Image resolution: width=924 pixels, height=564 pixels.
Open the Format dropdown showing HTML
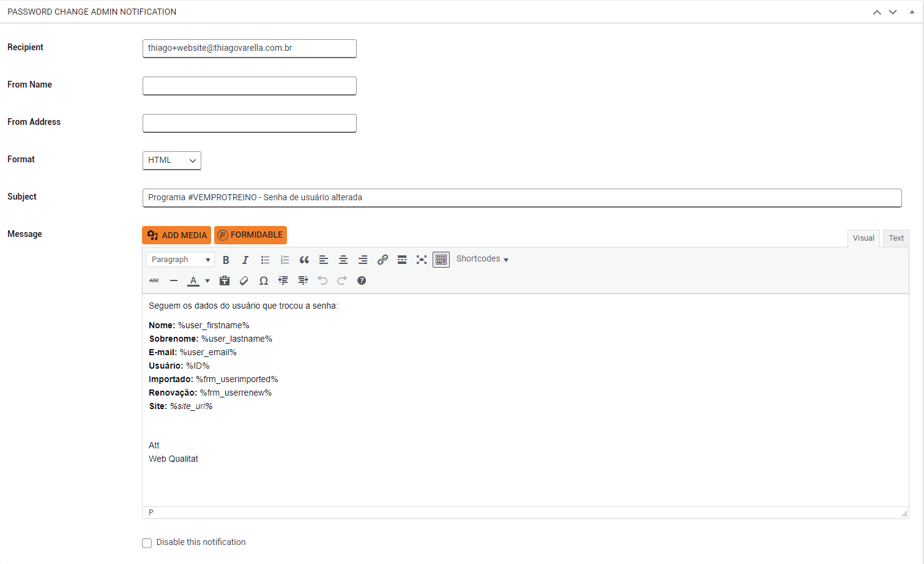(x=172, y=160)
